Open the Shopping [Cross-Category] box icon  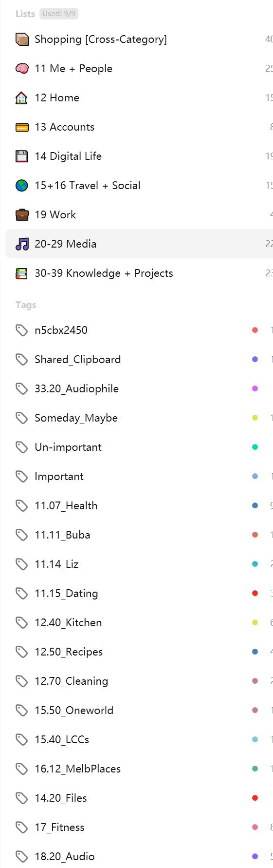tap(22, 39)
